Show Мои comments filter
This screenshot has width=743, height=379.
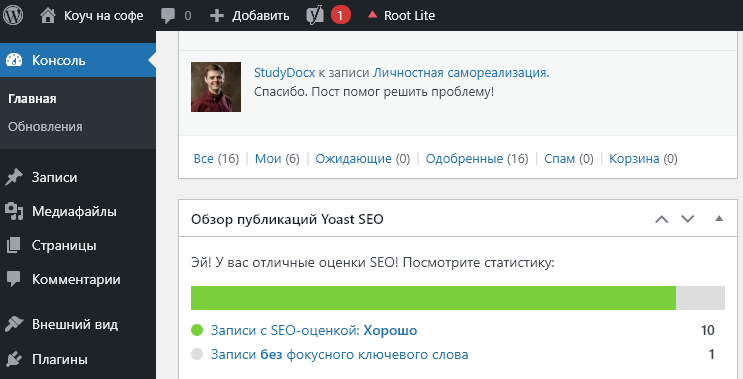(x=268, y=158)
